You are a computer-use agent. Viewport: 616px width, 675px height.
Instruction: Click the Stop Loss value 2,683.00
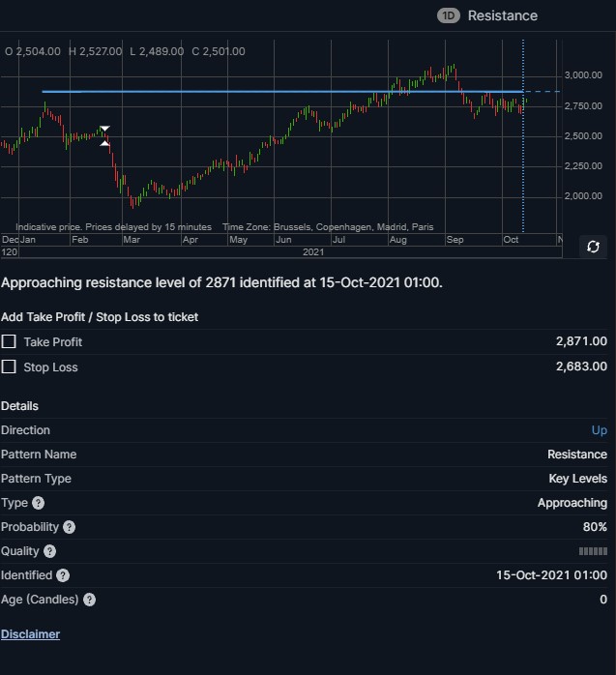pos(581,367)
